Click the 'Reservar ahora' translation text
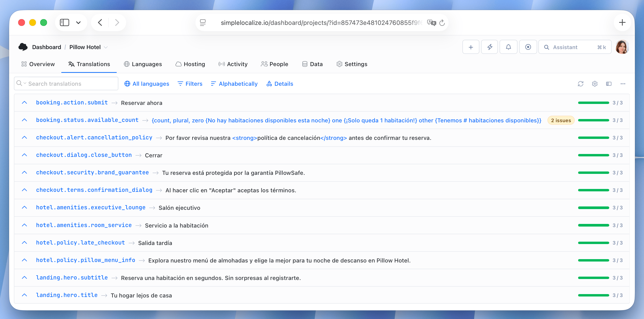The image size is (644, 319). 142,103
